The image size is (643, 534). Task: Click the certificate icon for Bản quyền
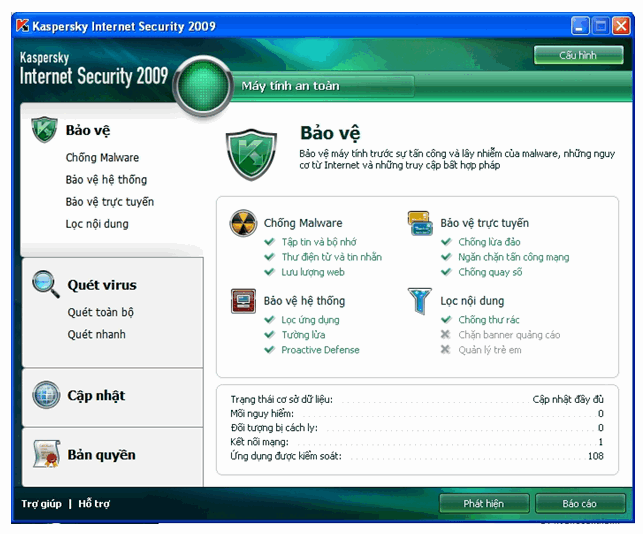pos(47,454)
